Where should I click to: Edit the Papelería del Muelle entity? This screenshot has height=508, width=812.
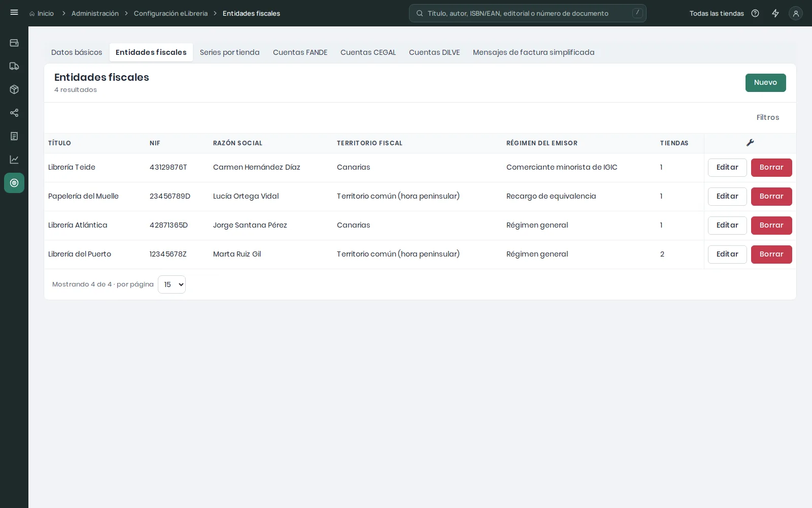click(x=727, y=197)
